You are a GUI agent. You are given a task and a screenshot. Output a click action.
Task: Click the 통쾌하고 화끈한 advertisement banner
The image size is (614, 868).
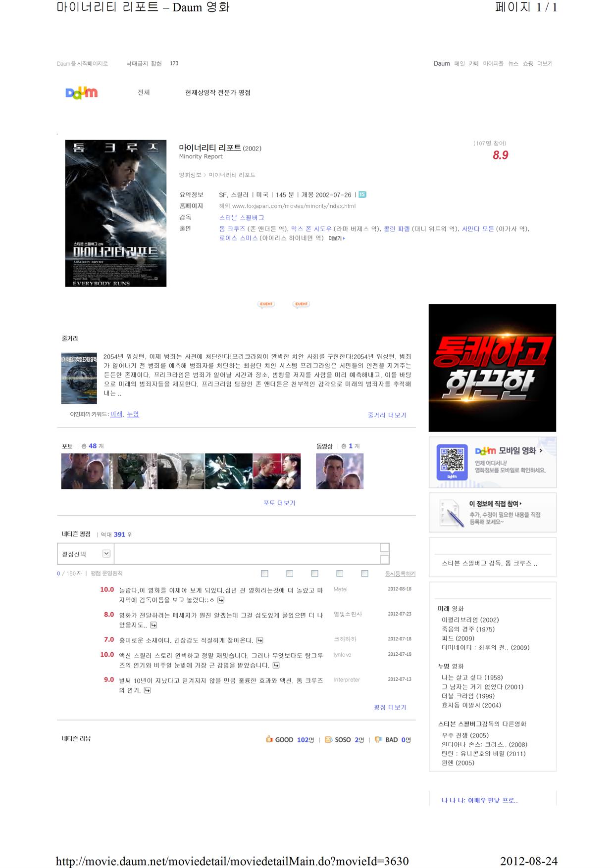(492, 368)
